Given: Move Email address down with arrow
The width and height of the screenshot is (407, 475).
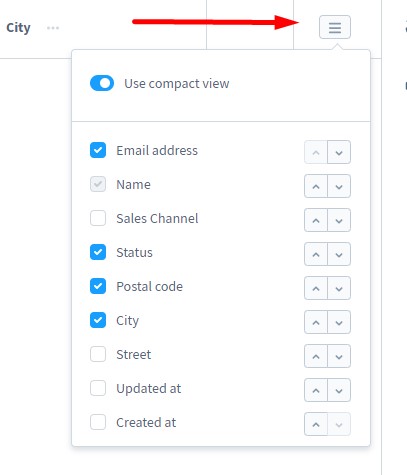Looking at the screenshot, I should point(339,152).
